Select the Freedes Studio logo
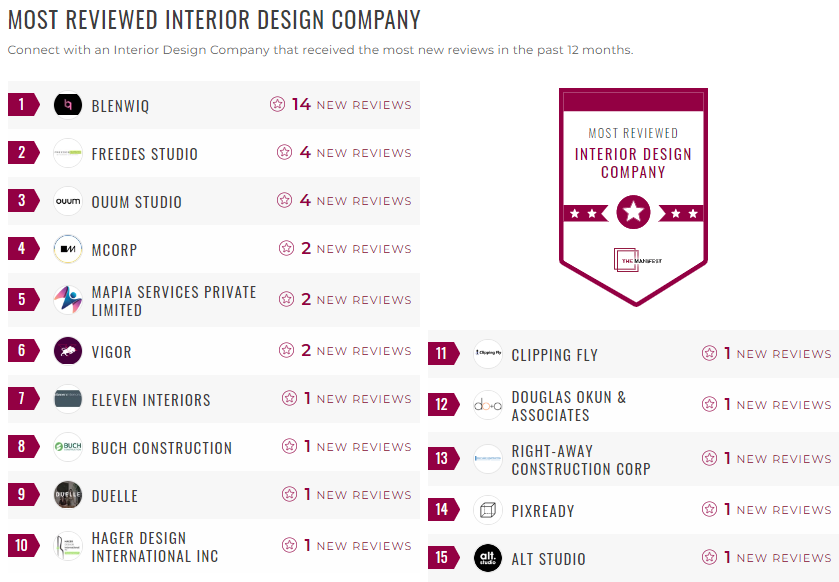 (x=68, y=152)
